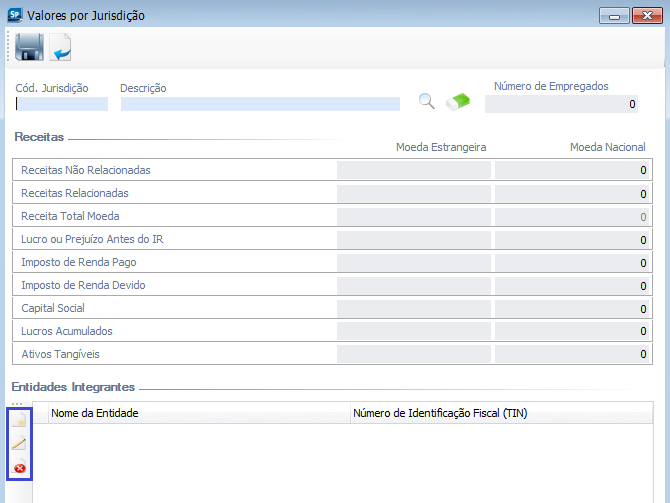Click the Entidades Integrantes section title

(x=73, y=387)
